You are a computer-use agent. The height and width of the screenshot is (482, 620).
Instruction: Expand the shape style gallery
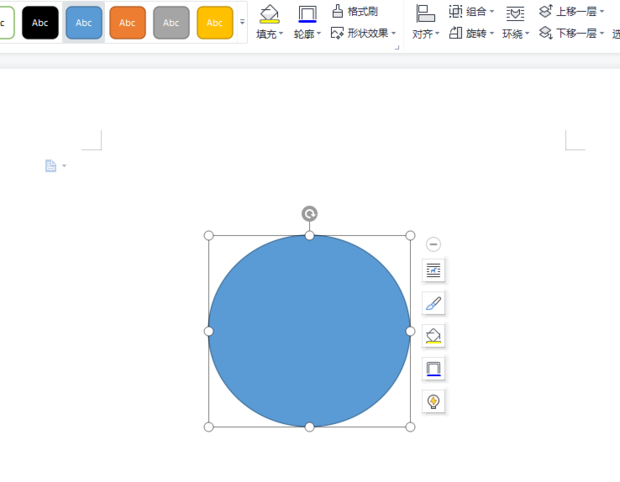click(242, 22)
